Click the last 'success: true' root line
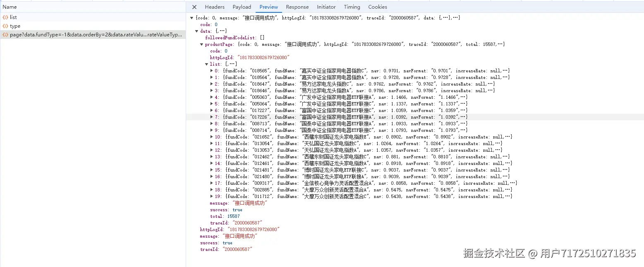The image size is (644, 267). pyautogui.click(x=216, y=243)
